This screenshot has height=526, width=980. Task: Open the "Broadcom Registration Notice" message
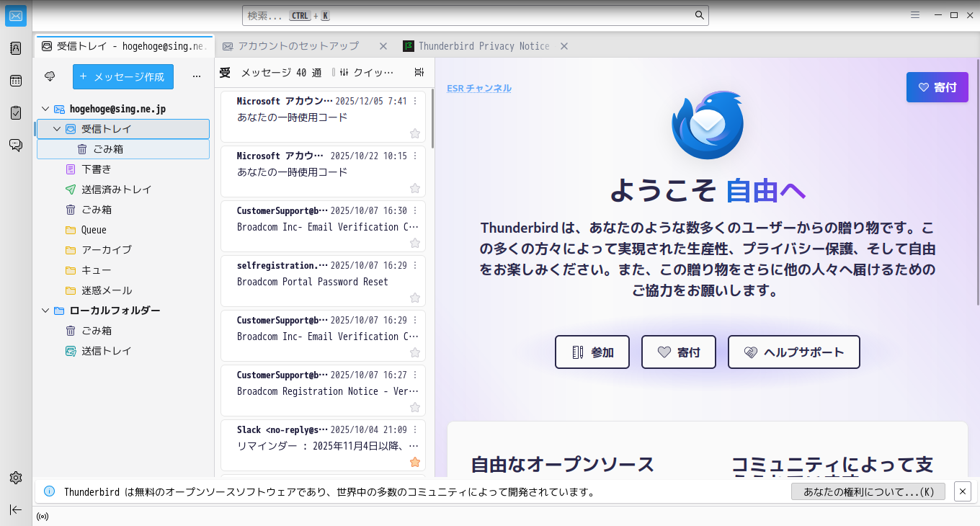323,391
